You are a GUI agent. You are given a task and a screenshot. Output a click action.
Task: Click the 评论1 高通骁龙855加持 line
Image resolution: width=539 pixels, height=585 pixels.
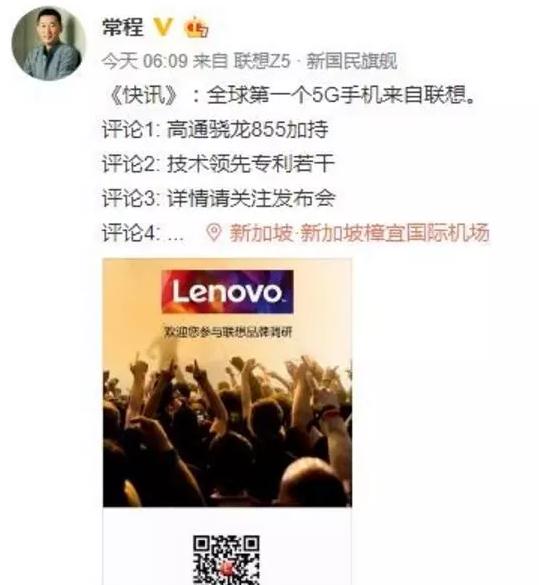pos(215,129)
